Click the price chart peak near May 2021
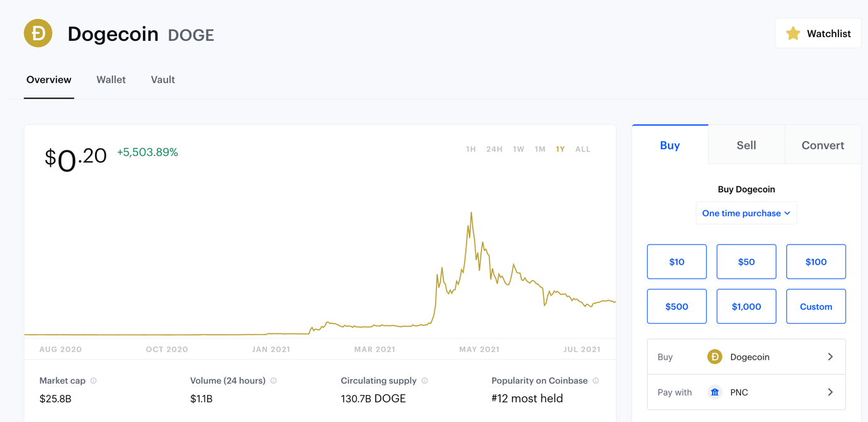This screenshot has height=422, width=868. (x=471, y=214)
